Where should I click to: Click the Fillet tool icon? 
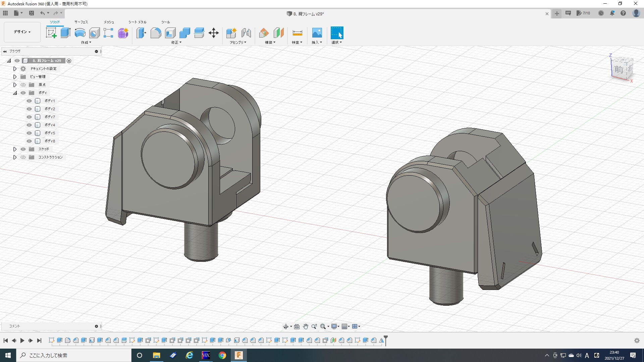tap(156, 33)
